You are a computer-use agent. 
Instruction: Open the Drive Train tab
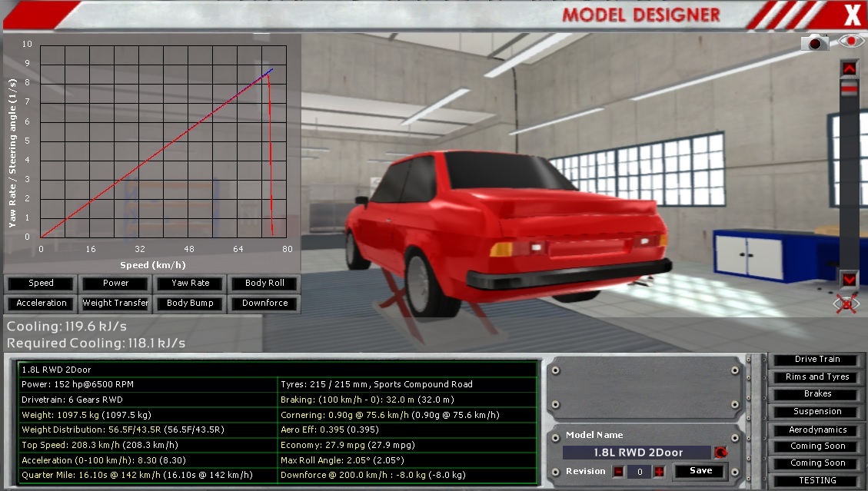click(x=817, y=360)
